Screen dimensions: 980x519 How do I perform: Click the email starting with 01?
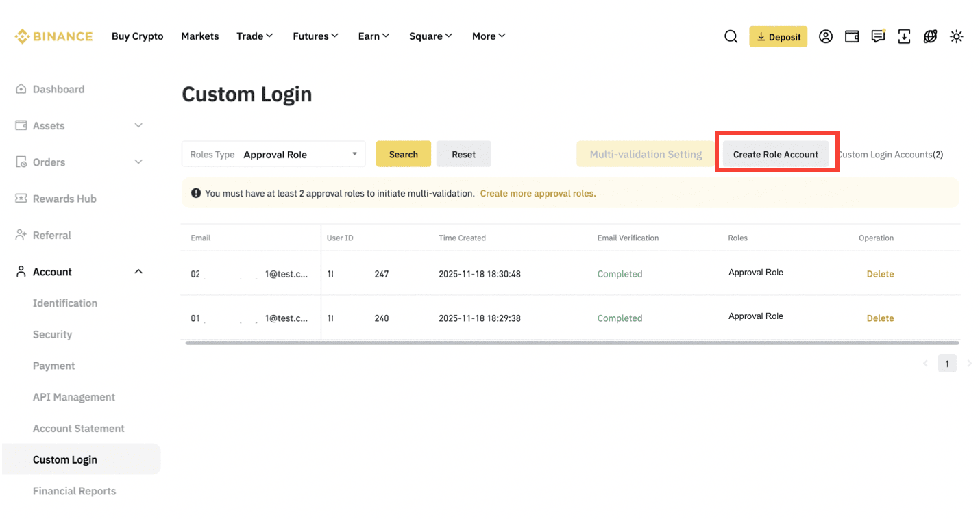(249, 318)
